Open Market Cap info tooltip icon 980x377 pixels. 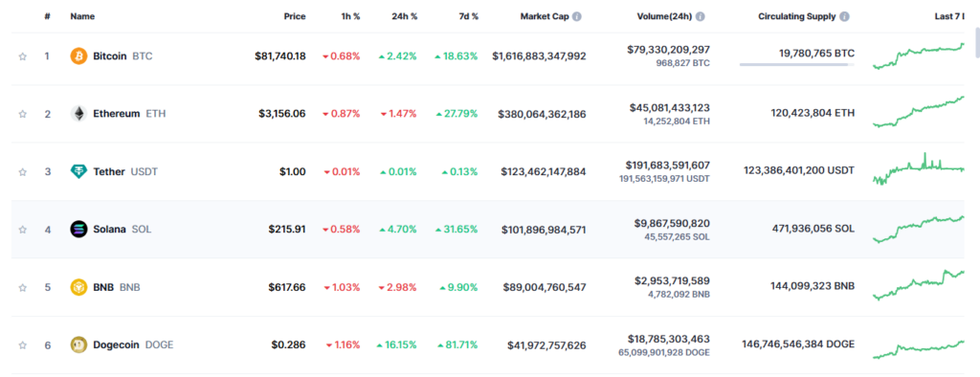click(577, 17)
